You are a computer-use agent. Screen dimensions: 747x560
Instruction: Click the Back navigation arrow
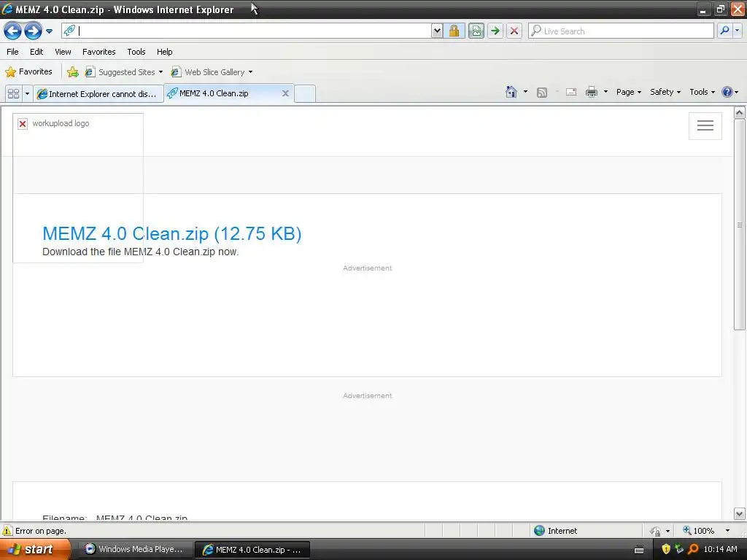click(12, 31)
